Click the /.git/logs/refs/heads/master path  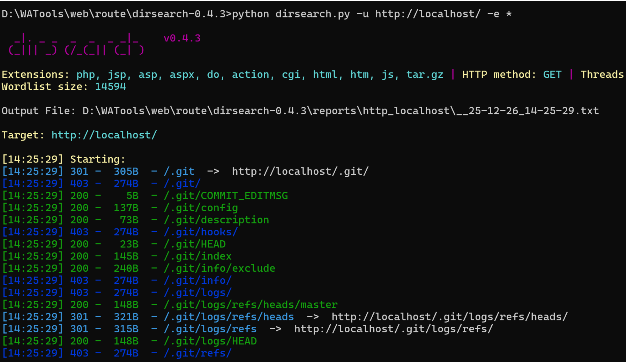250,305
